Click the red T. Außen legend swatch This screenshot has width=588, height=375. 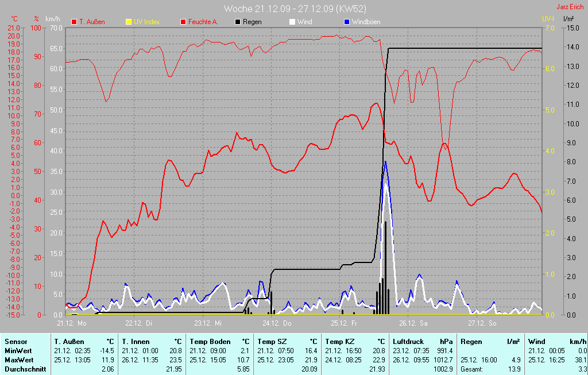click(x=74, y=22)
